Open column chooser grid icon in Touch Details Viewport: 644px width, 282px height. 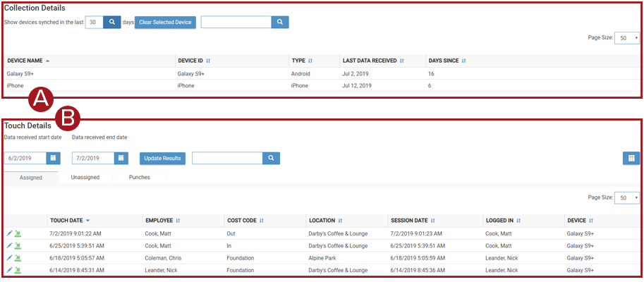point(631,158)
